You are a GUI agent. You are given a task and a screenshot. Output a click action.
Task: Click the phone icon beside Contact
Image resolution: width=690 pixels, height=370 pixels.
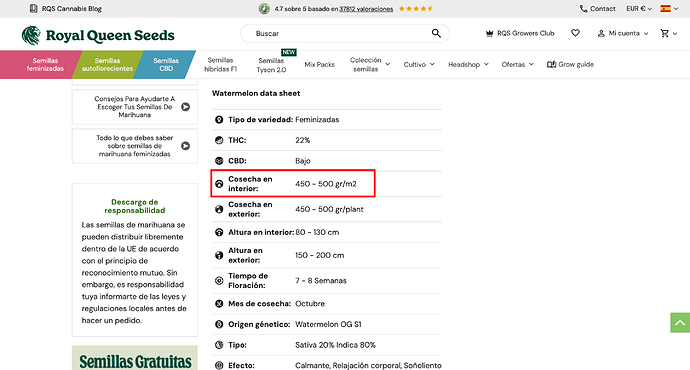tap(584, 9)
